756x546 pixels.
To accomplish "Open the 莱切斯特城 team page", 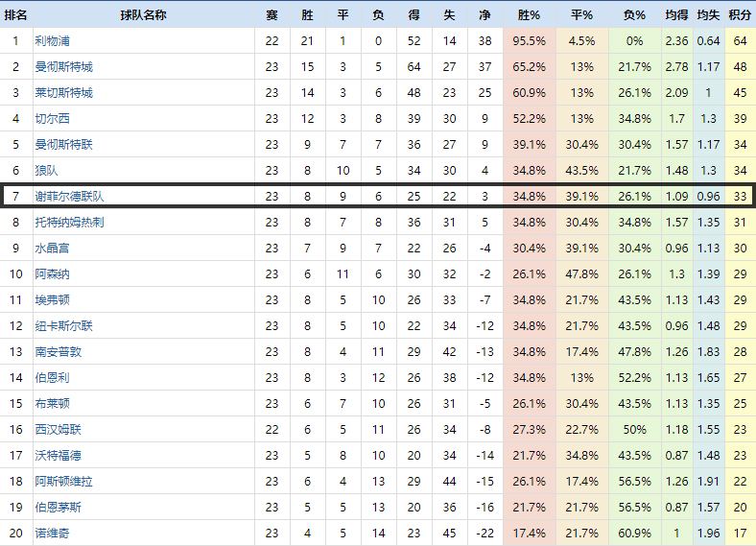I will tap(64, 93).
